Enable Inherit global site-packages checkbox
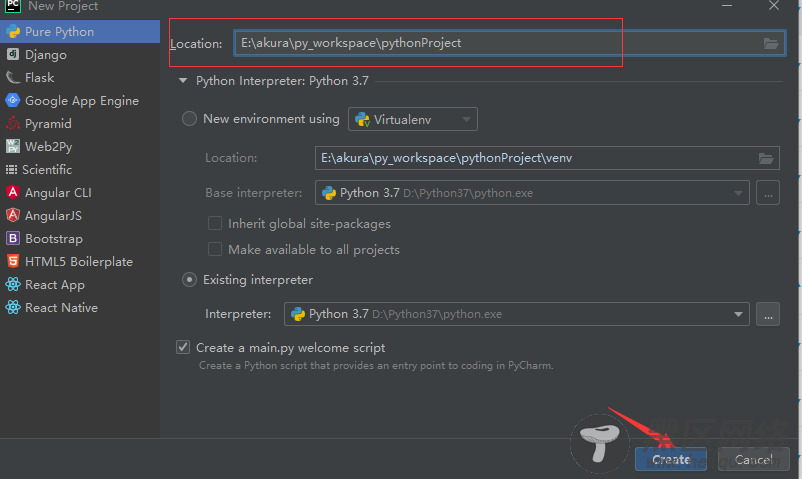 coord(215,224)
